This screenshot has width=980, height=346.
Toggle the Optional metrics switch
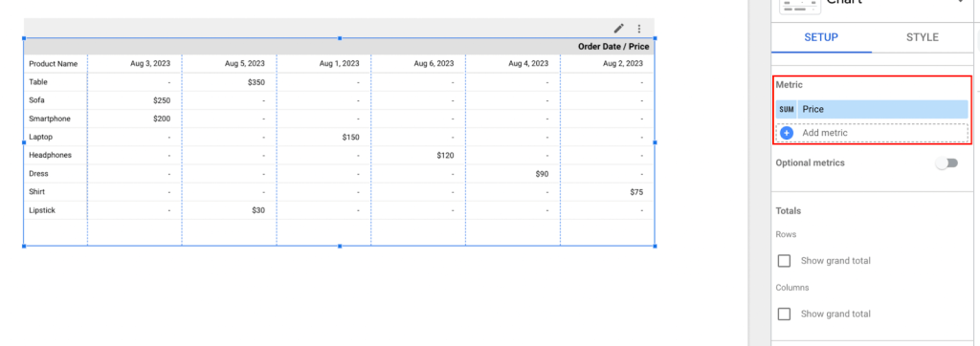point(947,163)
